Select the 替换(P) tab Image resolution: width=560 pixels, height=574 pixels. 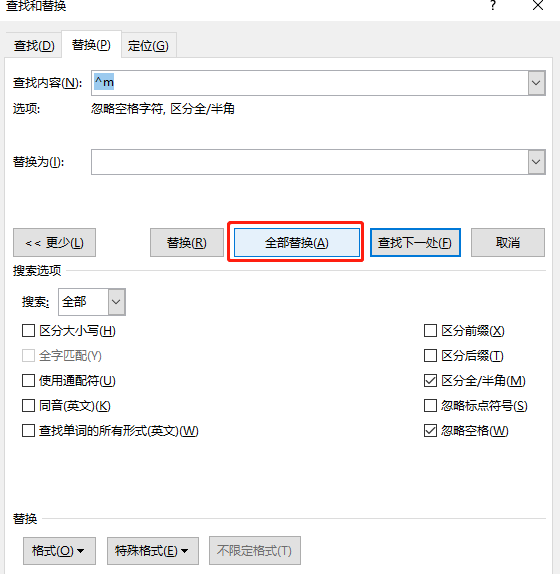point(91,45)
